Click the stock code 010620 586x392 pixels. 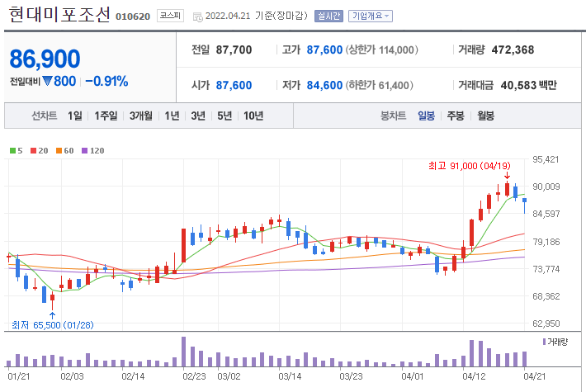133,17
